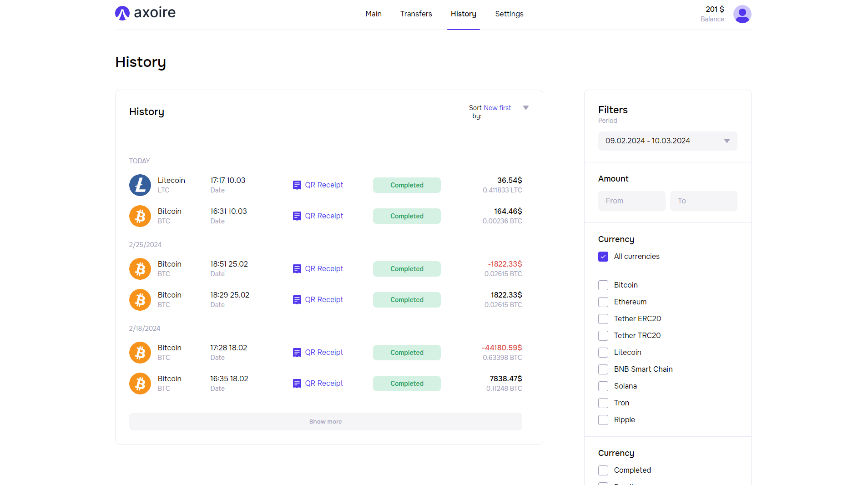
Task: Click the 17:17 10.03 date text
Action: (x=227, y=181)
